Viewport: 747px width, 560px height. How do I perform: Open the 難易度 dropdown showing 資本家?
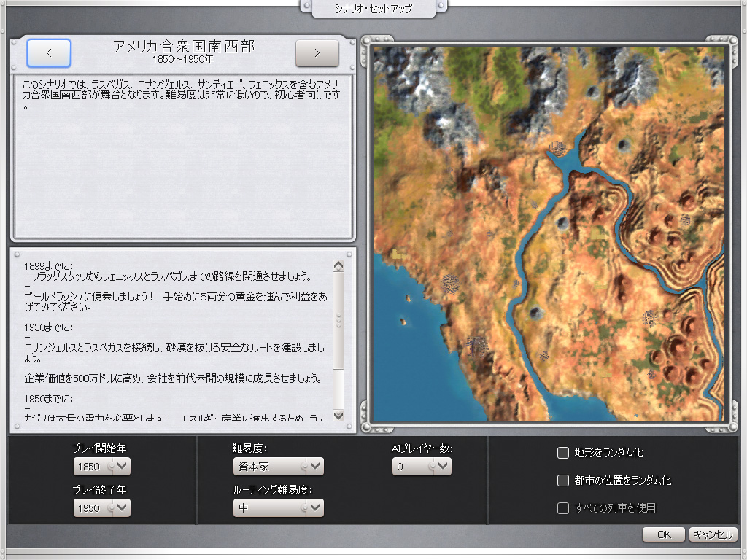click(x=278, y=466)
